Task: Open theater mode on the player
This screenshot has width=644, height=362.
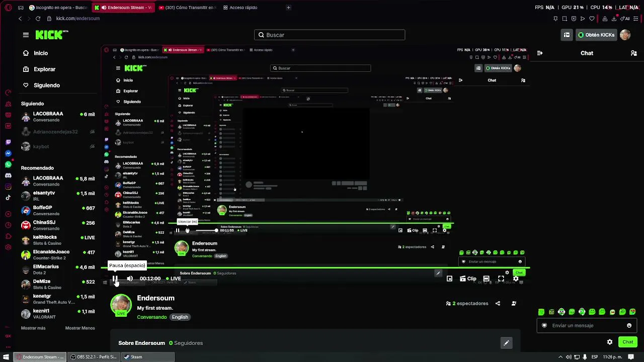Action: 486,279
